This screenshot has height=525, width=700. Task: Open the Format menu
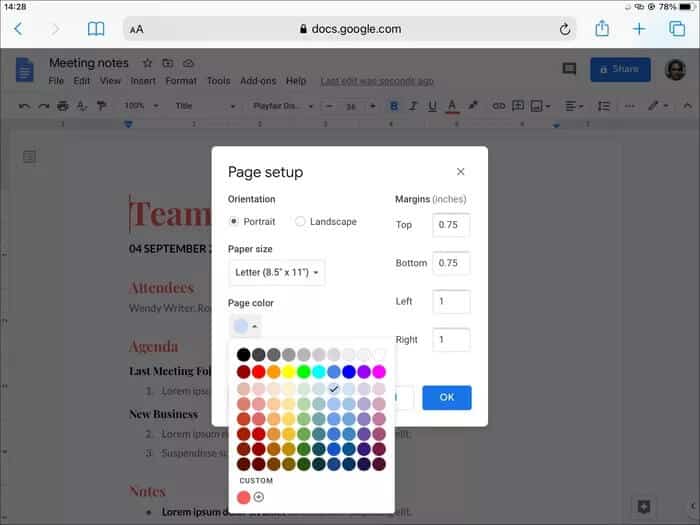click(x=181, y=81)
